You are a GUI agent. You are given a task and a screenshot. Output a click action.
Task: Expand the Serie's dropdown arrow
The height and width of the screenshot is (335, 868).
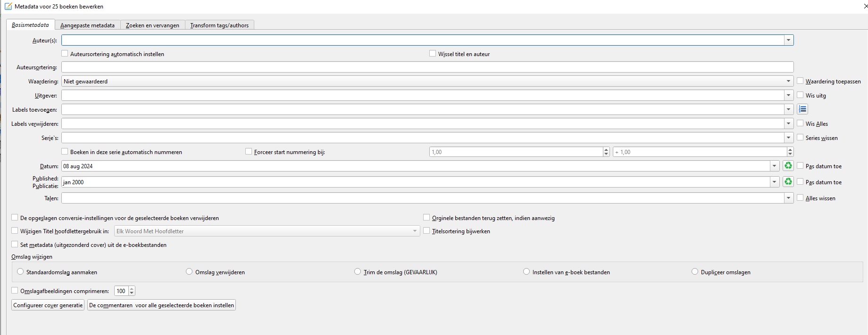click(x=788, y=138)
